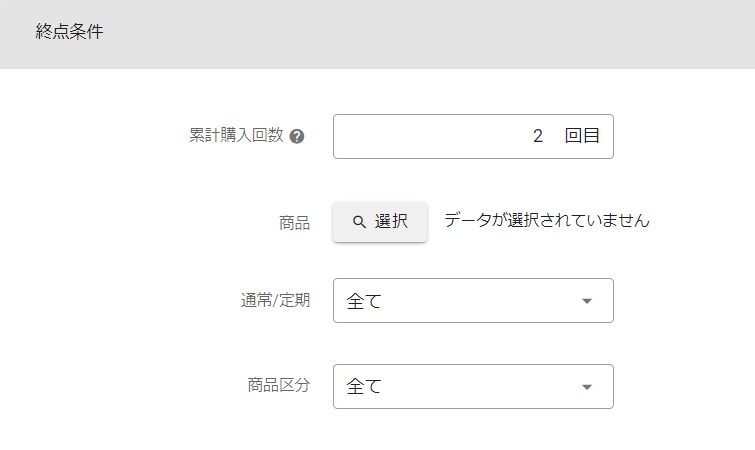The width and height of the screenshot is (755, 450).
Task: Open the 通常/定期 combo box
Action: (472, 301)
